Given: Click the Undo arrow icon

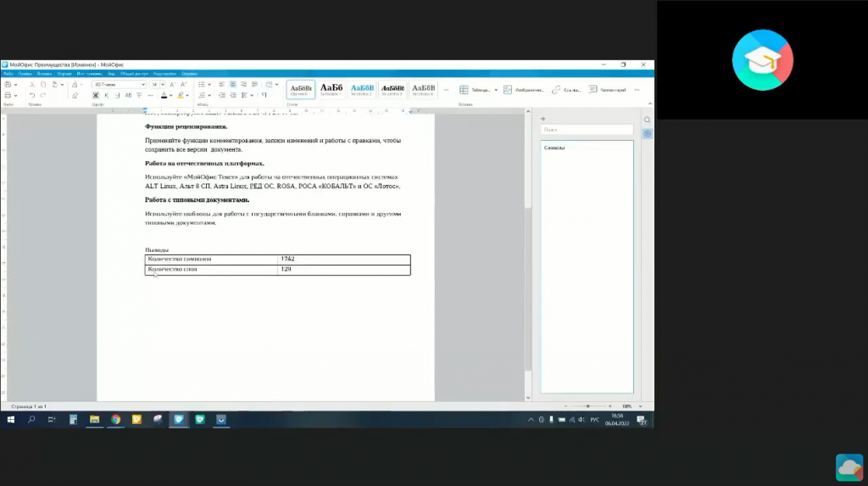Looking at the screenshot, I should click(x=32, y=95).
